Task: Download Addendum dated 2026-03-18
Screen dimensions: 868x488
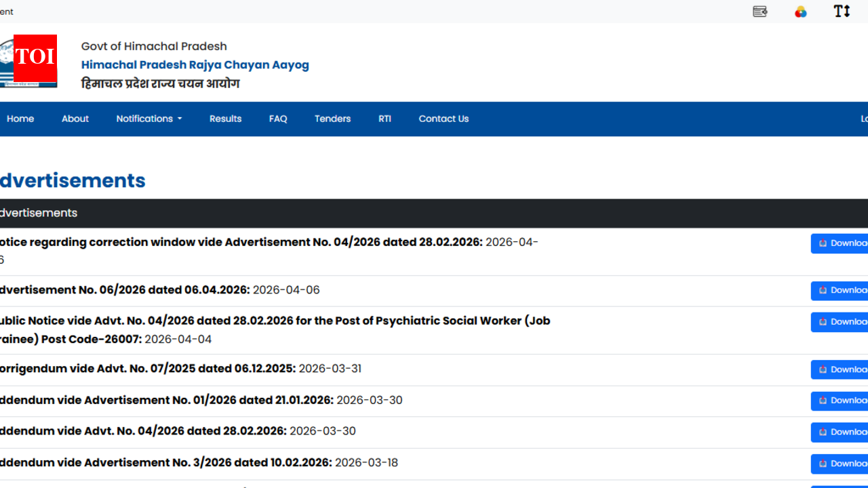Action: pyautogui.click(x=841, y=464)
